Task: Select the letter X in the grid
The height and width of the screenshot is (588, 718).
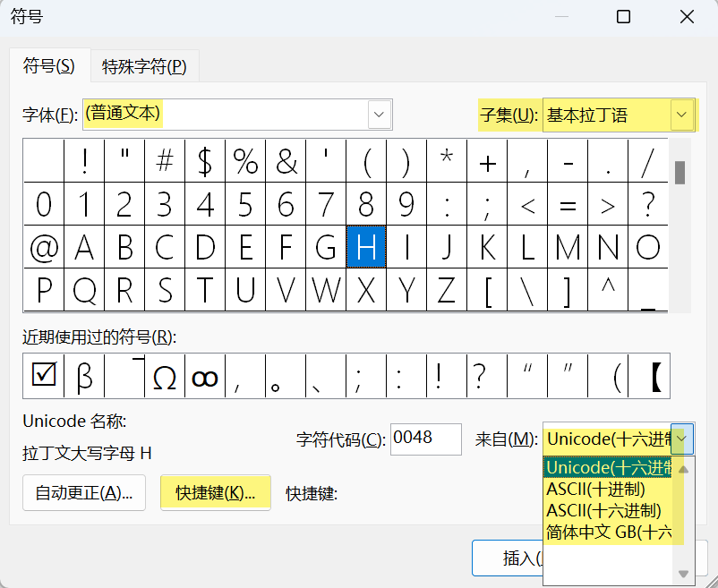Action: pos(366,290)
